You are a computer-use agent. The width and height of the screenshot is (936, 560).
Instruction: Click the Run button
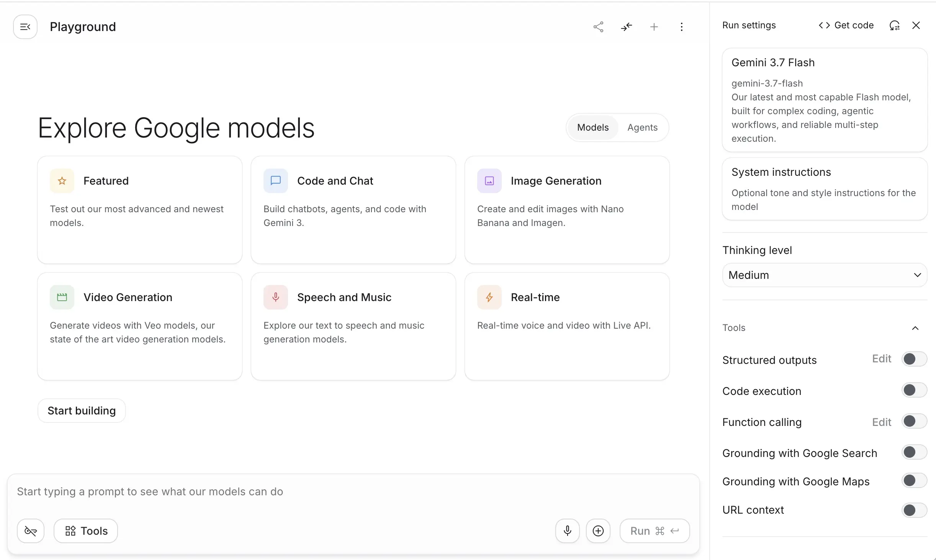click(655, 531)
